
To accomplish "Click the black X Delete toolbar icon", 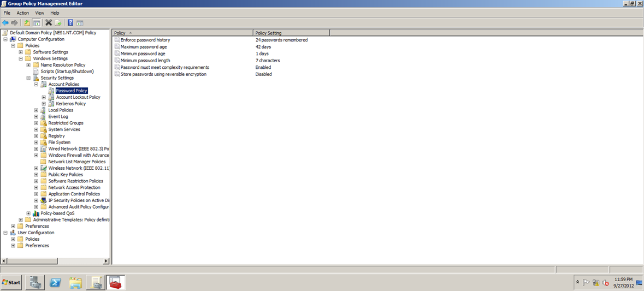I will point(49,22).
